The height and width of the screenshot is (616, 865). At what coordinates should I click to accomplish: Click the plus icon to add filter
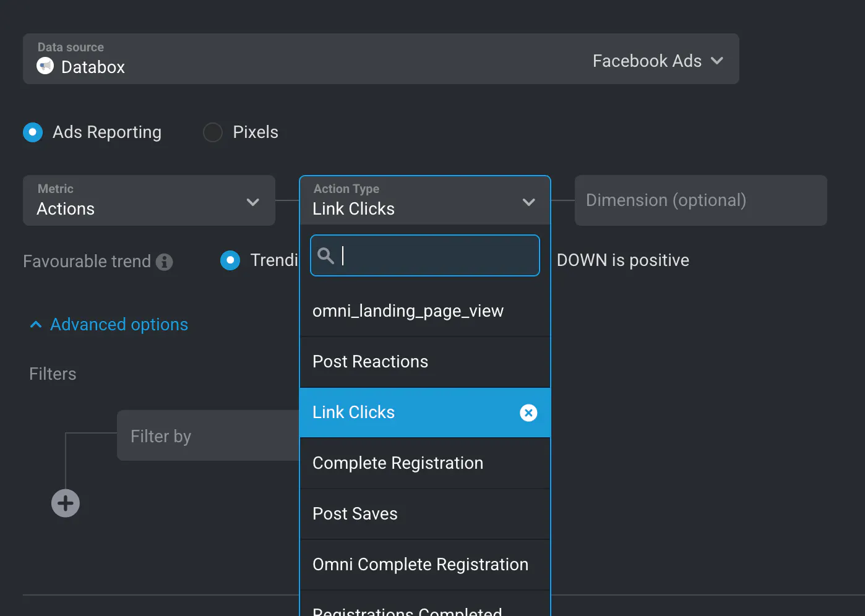(66, 503)
